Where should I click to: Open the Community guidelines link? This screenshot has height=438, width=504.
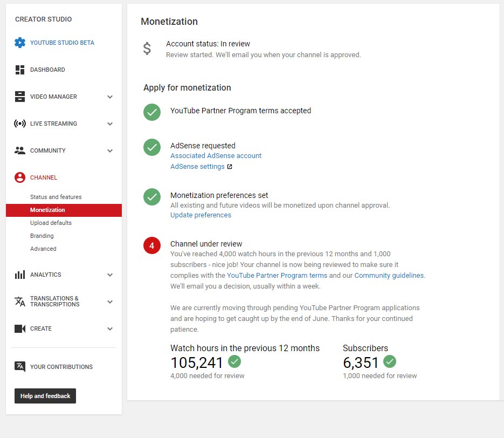tap(389, 276)
